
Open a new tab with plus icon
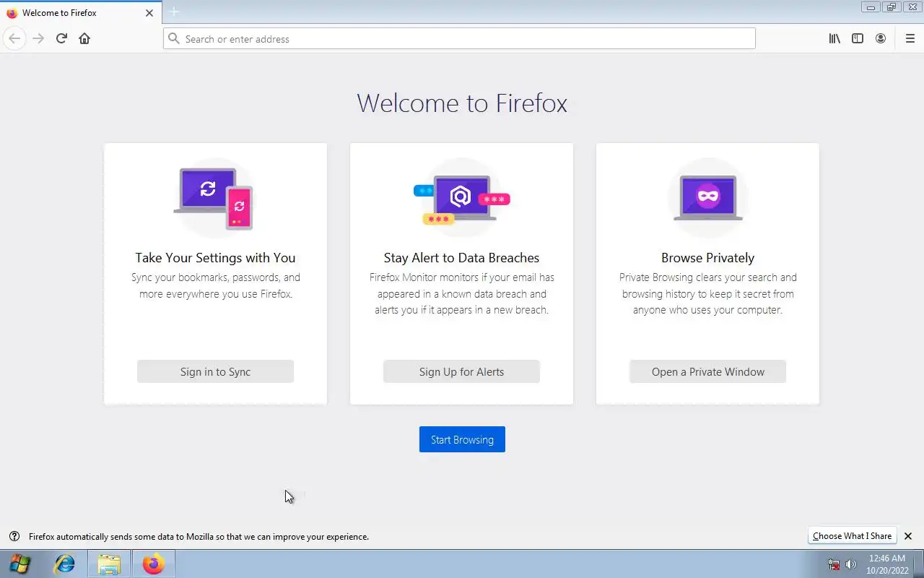coord(174,12)
